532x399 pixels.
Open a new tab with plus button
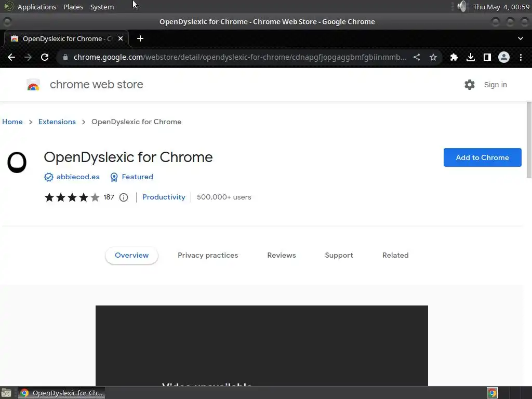[x=140, y=38]
